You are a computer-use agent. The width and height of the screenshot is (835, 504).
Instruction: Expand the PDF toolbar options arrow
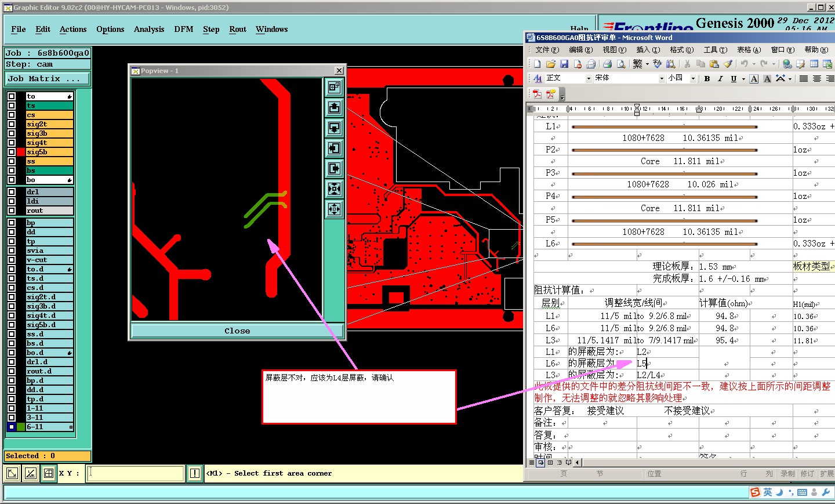click(x=562, y=95)
